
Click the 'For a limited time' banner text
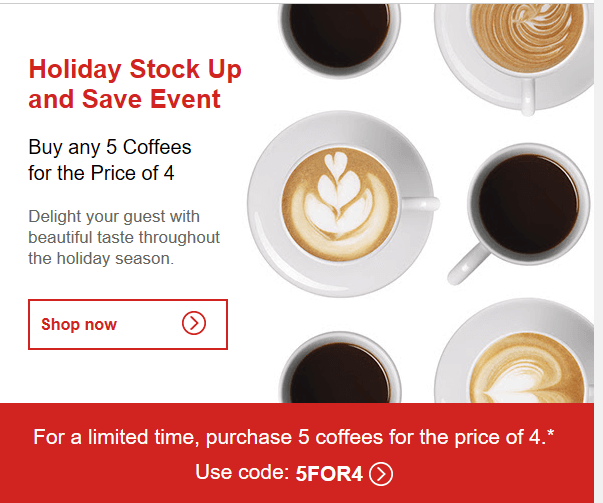(x=294, y=437)
